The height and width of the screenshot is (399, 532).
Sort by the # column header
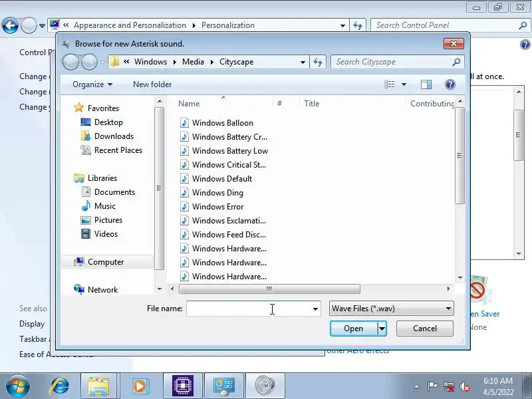click(x=279, y=104)
